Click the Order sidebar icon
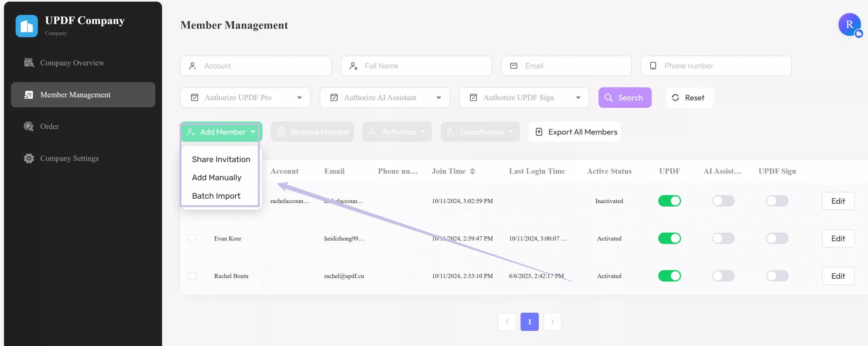 [29, 126]
